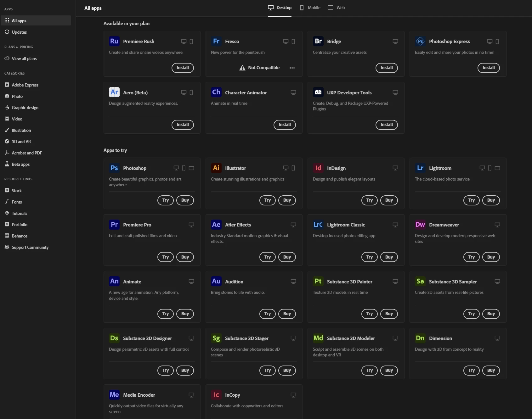Click the Photoshop Ps app icon

(x=114, y=168)
